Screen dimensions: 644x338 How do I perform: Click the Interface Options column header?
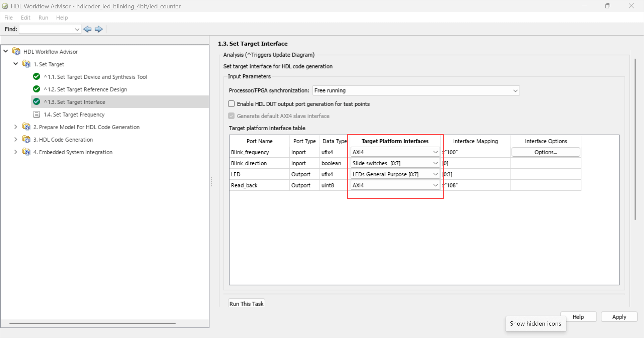[546, 141]
